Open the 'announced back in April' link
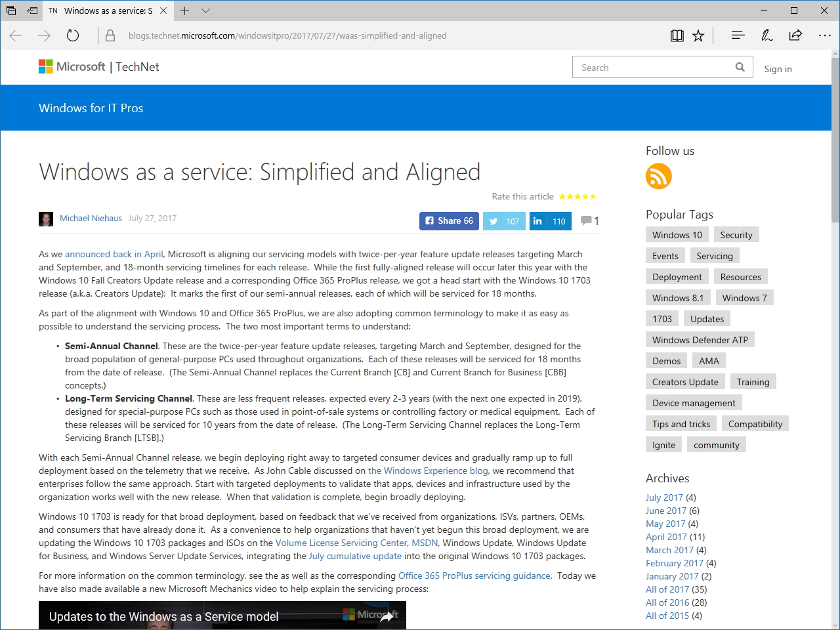 [114, 254]
